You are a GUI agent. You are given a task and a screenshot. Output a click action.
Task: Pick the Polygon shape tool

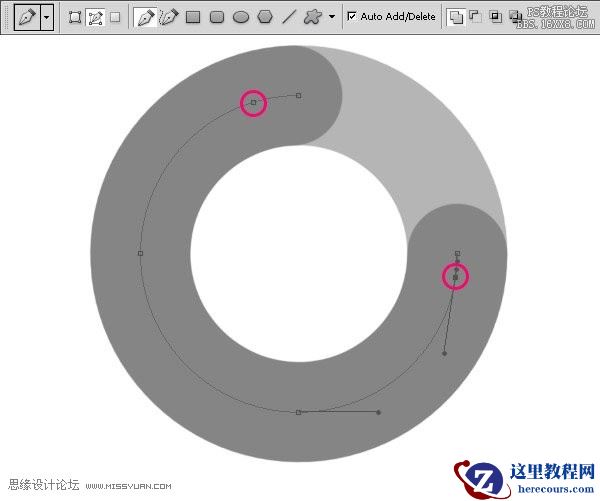[x=265, y=17]
